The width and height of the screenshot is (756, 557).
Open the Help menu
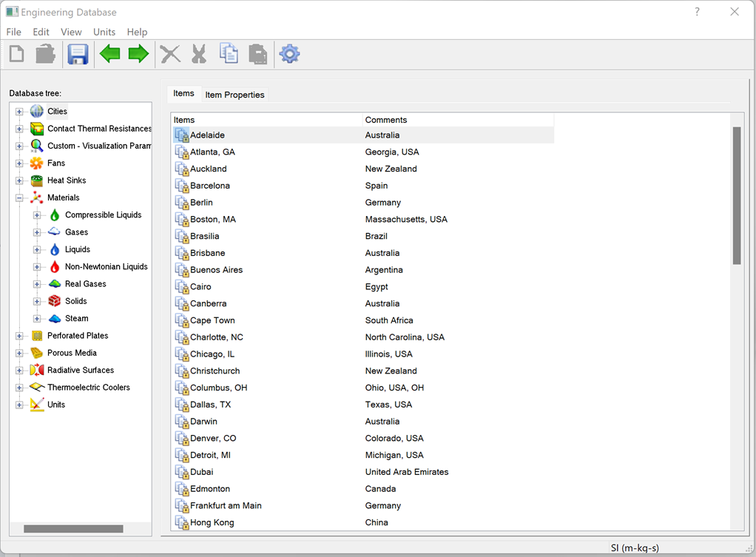pos(137,32)
